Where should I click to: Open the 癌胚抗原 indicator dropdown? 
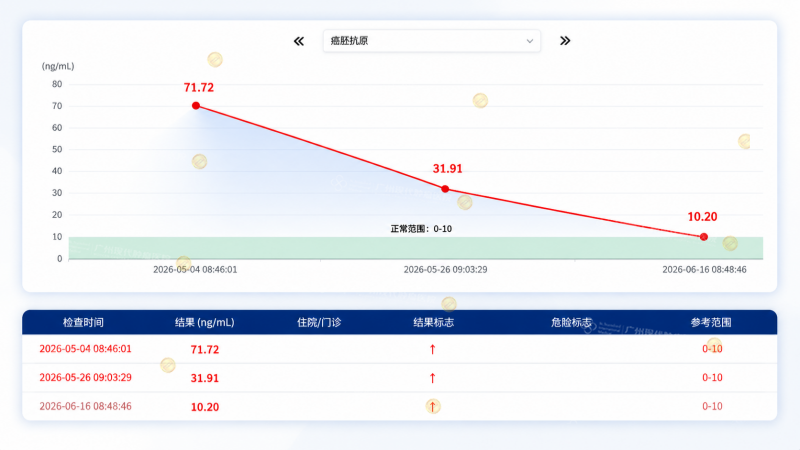tap(432, 41)
